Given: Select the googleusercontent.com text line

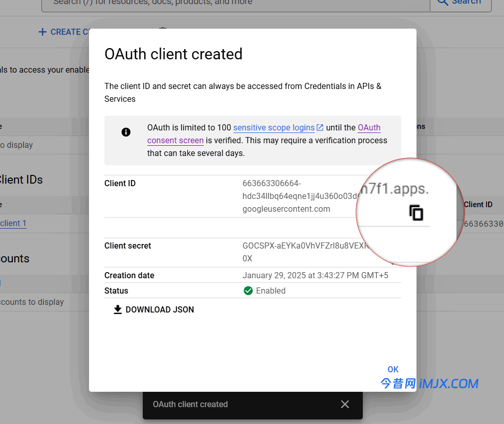Looking at the screenshot, I should point(286,209).
